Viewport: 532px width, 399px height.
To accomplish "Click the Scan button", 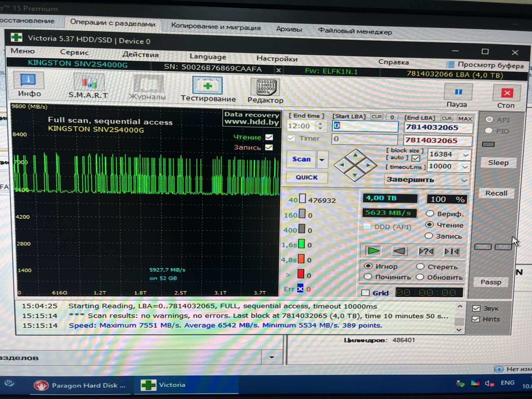I will coord(301,159).
